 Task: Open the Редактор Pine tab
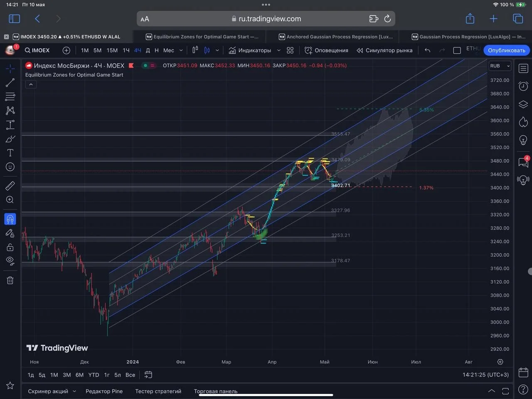[104, 391]
